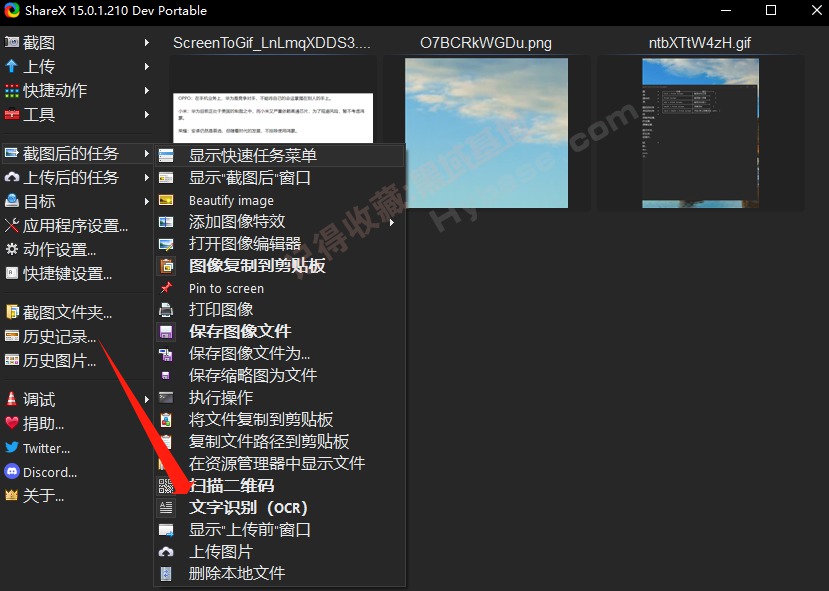
Task: Click the camera icon beside 截图
Action: click(x=12, y=42)
